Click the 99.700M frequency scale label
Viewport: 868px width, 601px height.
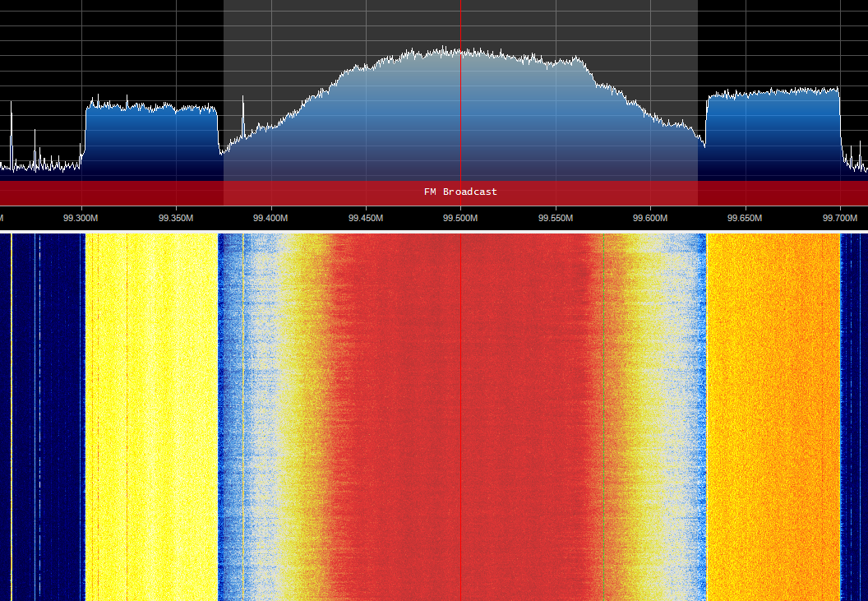point(840,218)
